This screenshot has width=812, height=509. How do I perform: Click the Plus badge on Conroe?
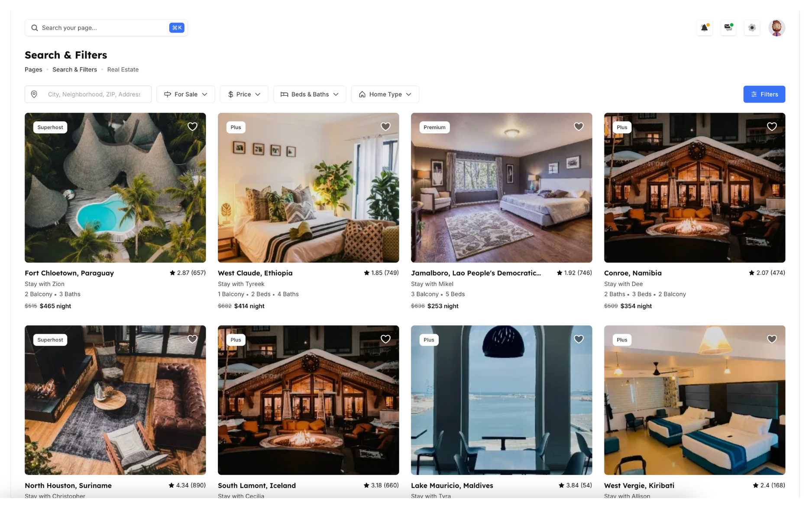pos(622,127)
